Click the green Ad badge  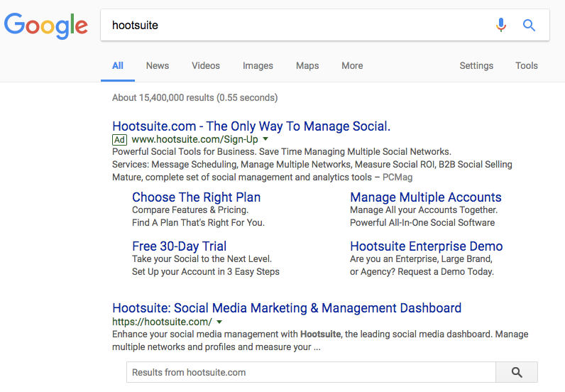[120, 140]
